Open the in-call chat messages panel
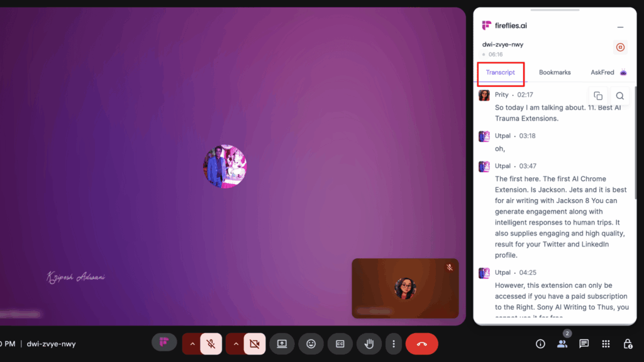 pyautogui.click(x=584, y=344)
